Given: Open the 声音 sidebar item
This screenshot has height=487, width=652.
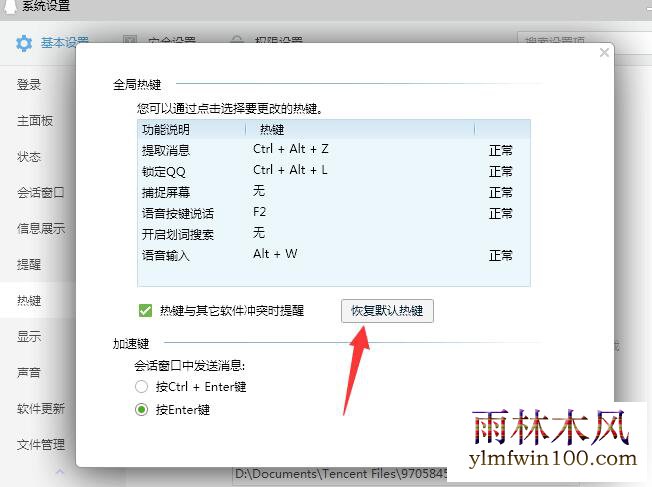Looking at the screenshot, I should click(29, 372).
